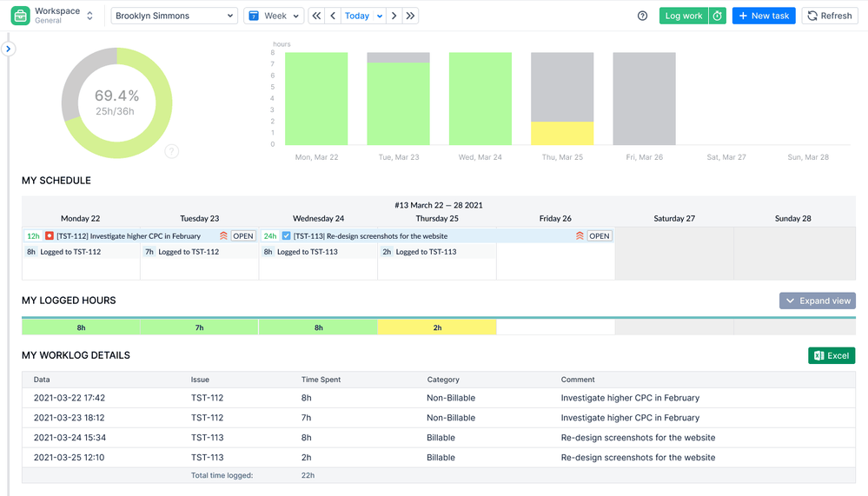Toggle the TST-113 task checkbox icon

pos(287,235)
